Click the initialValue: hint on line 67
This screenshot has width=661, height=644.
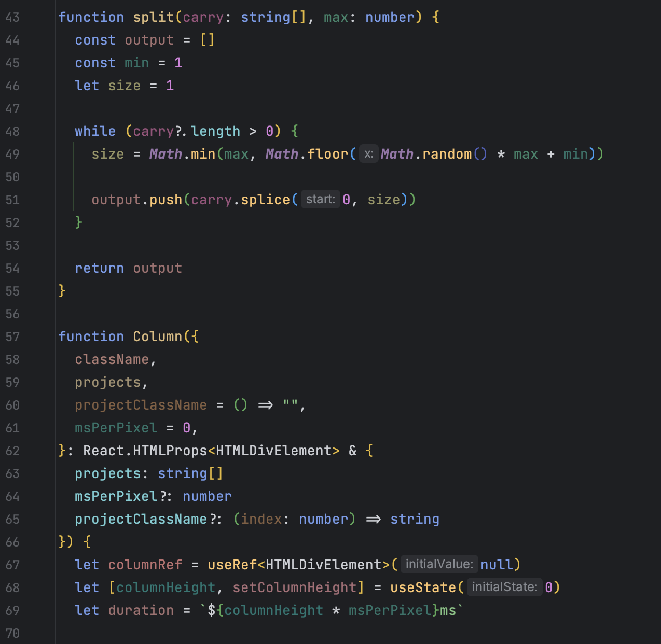438,564
